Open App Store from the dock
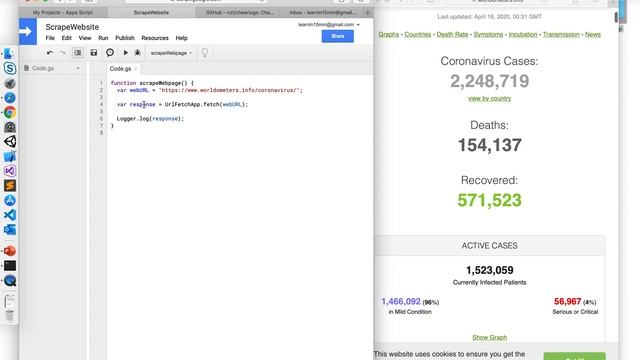 pyautogui.click(x=10, y=200)
